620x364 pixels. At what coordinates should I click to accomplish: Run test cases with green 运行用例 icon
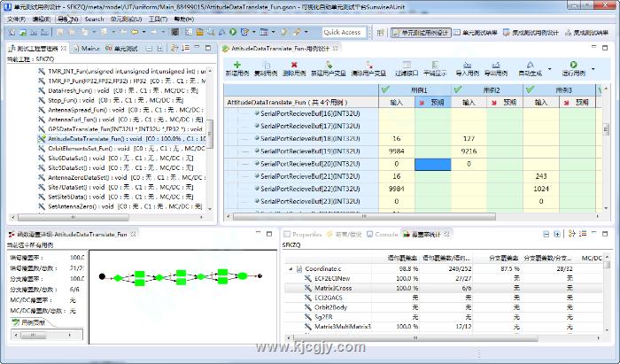(574, 65)
